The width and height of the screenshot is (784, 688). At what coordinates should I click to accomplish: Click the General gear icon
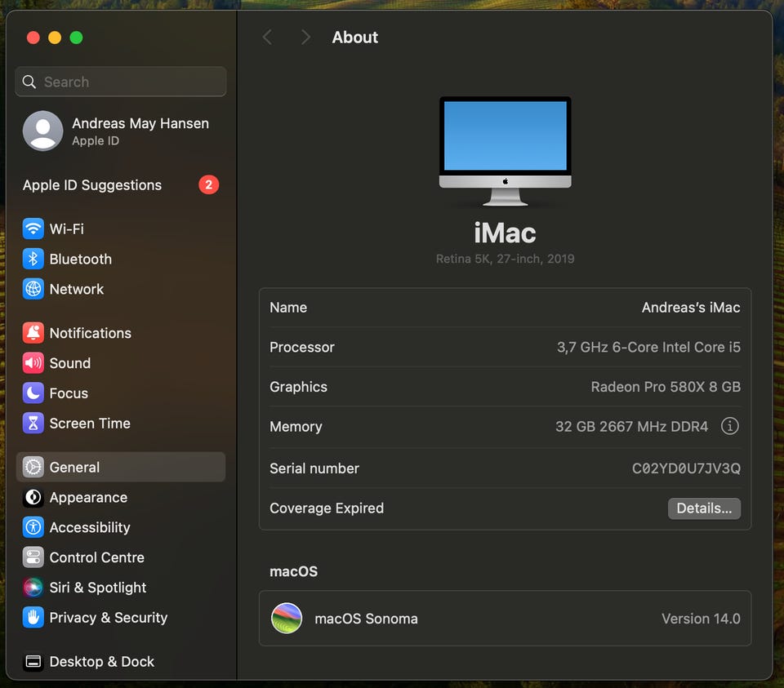click(33, 467)
